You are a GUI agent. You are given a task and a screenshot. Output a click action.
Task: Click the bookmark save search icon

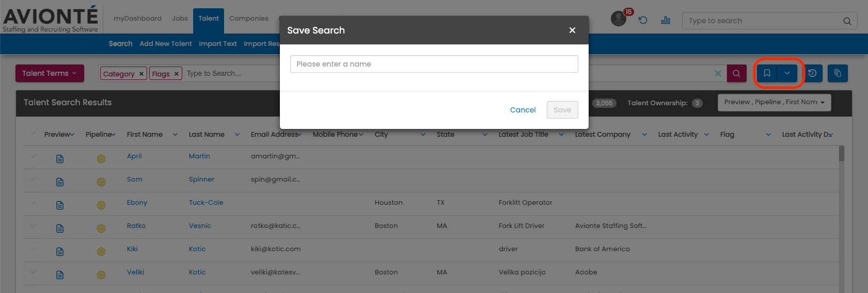coord(767,73)
